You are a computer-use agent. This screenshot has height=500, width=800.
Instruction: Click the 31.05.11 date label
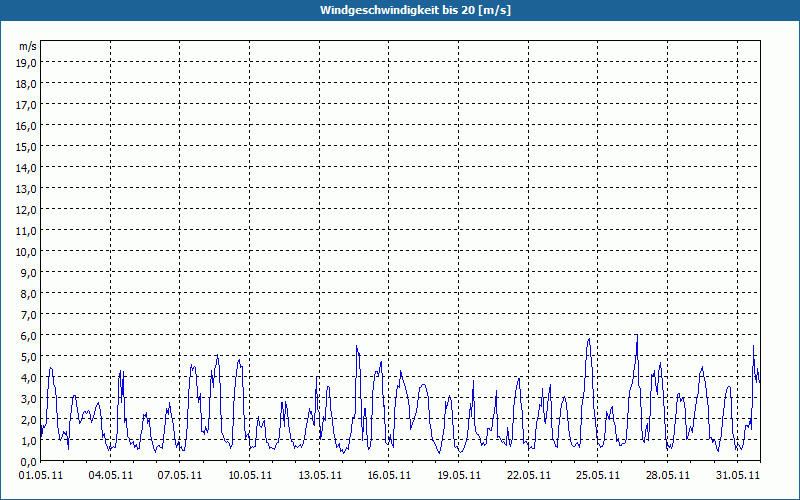click(x=737, y=475)
